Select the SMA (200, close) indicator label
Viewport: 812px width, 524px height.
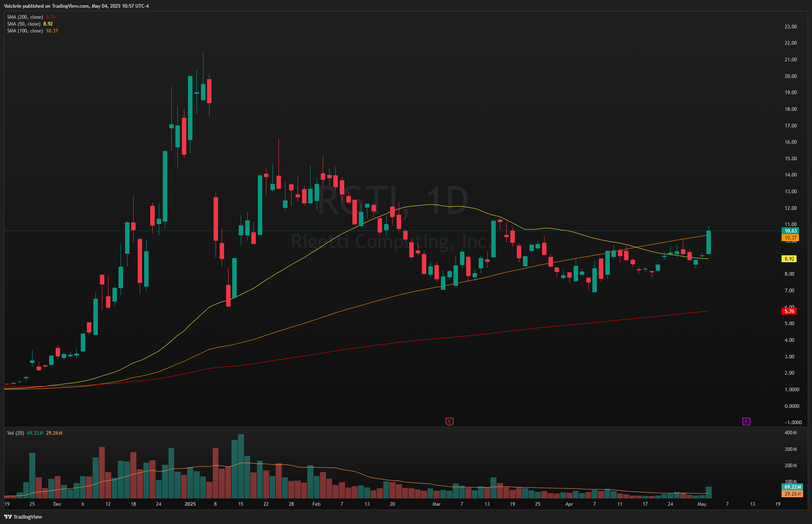click(x=25, y=17)
